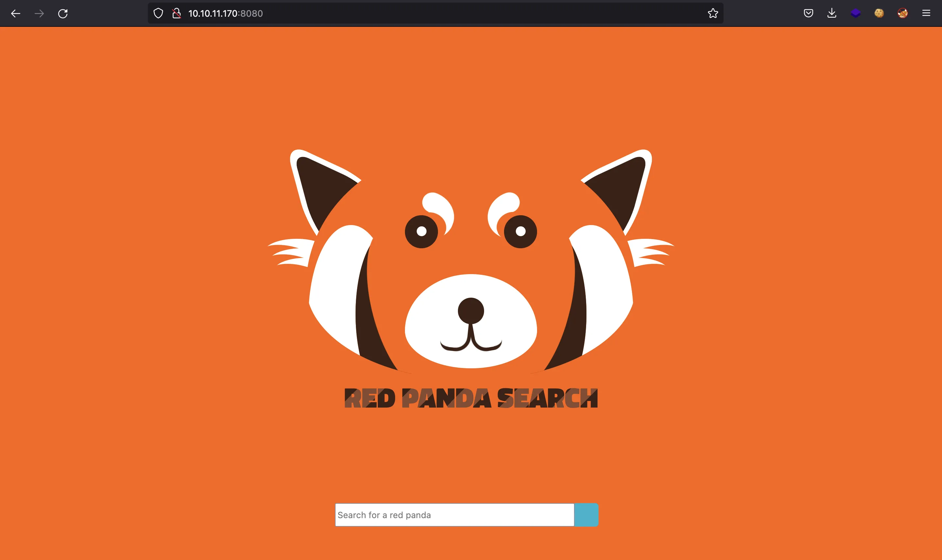The image size is (942, 560).
Task: Open the cookie editor extension
Action: [879, 13]
